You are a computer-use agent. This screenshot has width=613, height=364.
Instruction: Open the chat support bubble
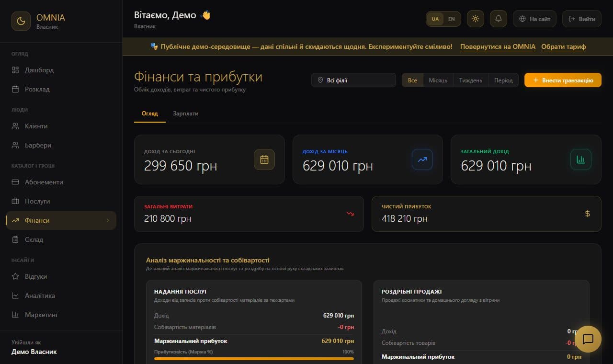coord(588,339)
